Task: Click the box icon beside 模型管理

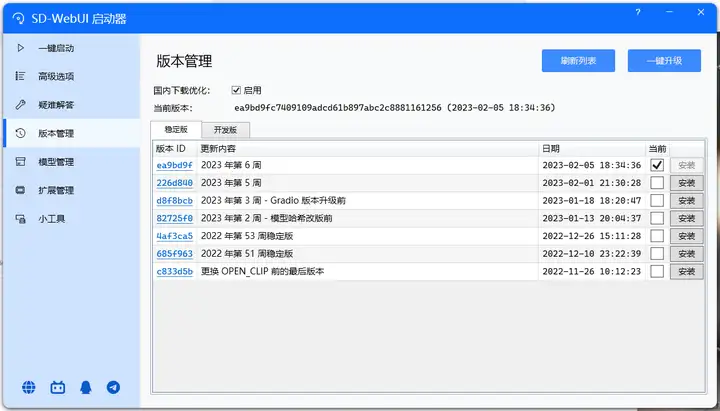Action: click(20, 162)
